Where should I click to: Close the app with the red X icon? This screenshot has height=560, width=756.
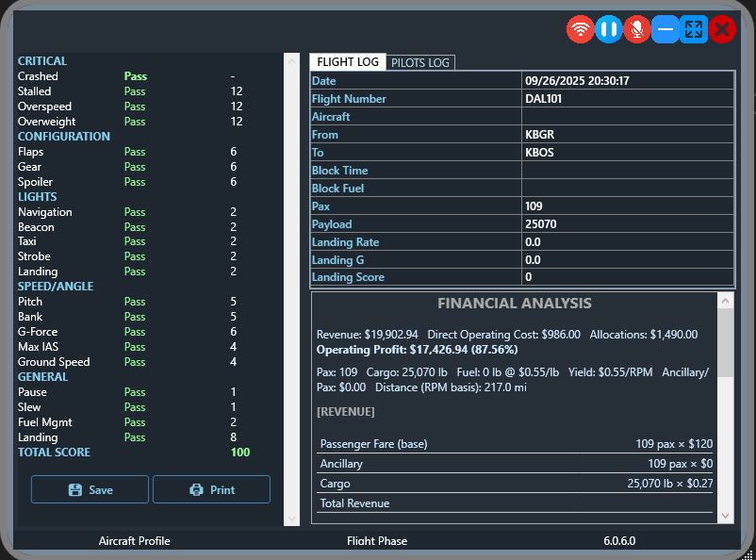click(722, 29)
